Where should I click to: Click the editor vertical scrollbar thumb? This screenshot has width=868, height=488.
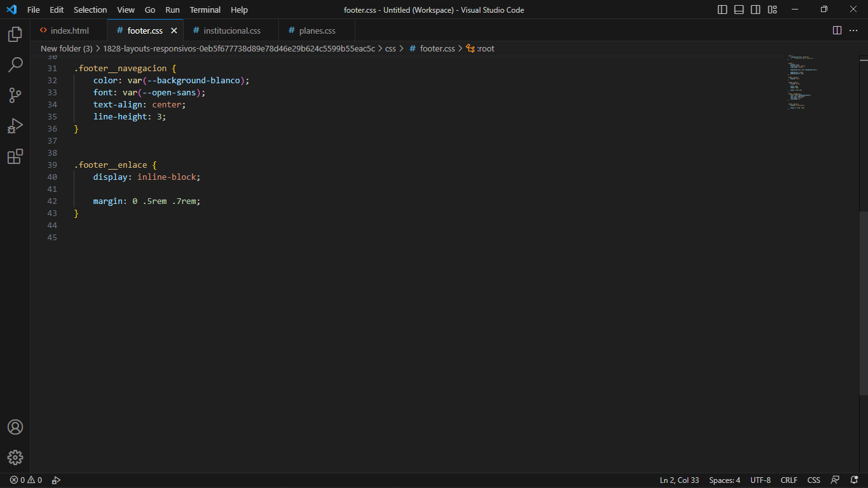click(864, 302)
